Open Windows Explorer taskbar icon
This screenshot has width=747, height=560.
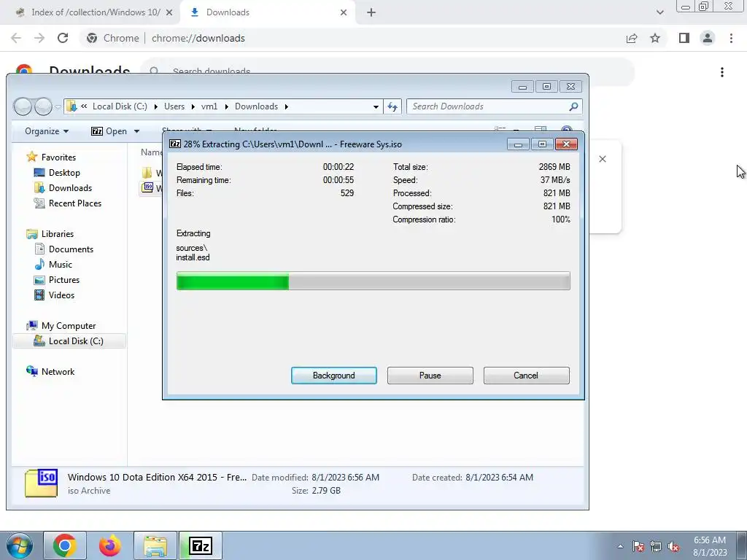[x=155, y=545]
